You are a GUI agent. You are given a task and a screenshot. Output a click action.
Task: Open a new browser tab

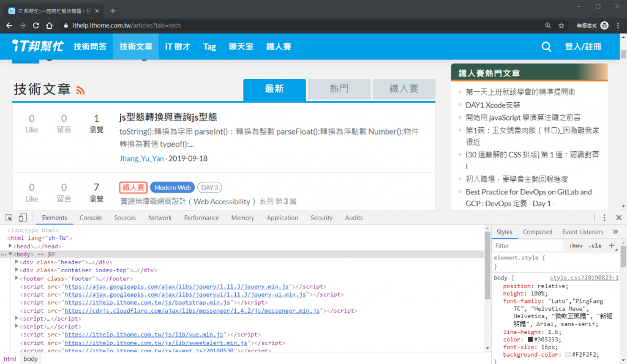tap(113, 11)
